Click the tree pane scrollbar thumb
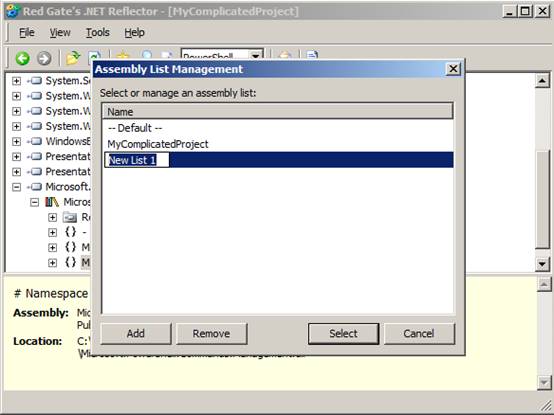Image resolution: width=554 pixels, height=415 pixels. [x=542, y=200]
